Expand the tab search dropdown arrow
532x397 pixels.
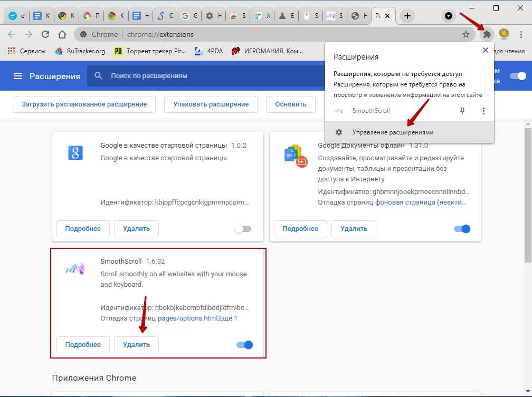[449, 16]
